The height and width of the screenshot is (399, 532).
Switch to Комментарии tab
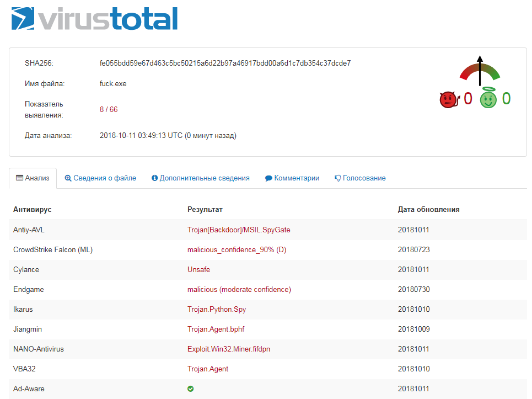coord(292,178)
